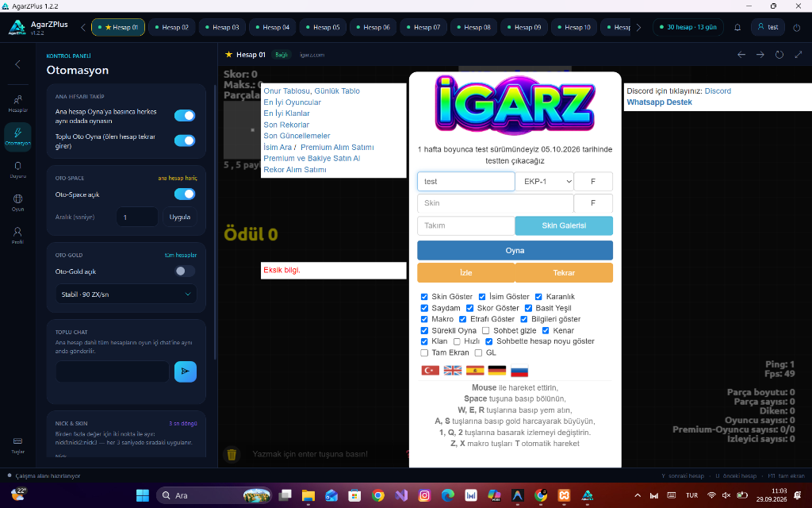Viewport: 812px width, 508px height.
Task: Toggle Toplu Oto Oyna switch
Action: [x=185, y=140]
